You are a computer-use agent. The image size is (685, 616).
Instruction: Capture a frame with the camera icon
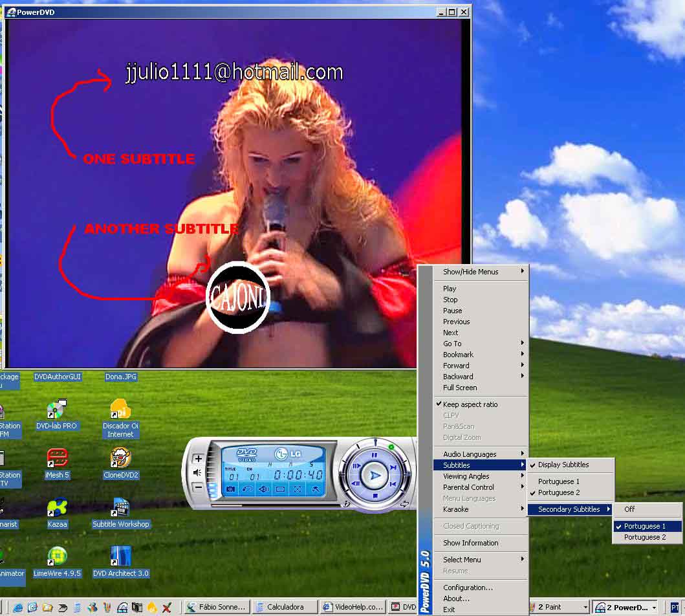(x=230, y=489)
